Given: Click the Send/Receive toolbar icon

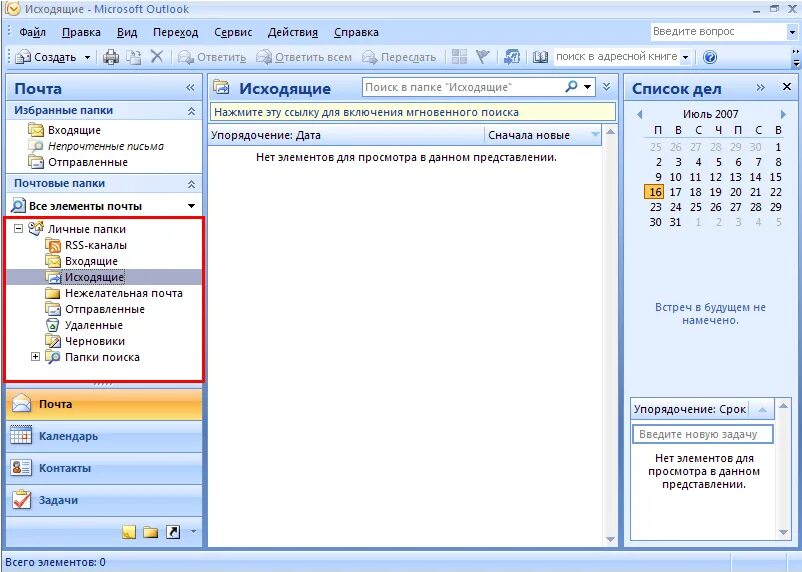Looking at the screenshot, I should pyautogui.click(x=511, y=57).
